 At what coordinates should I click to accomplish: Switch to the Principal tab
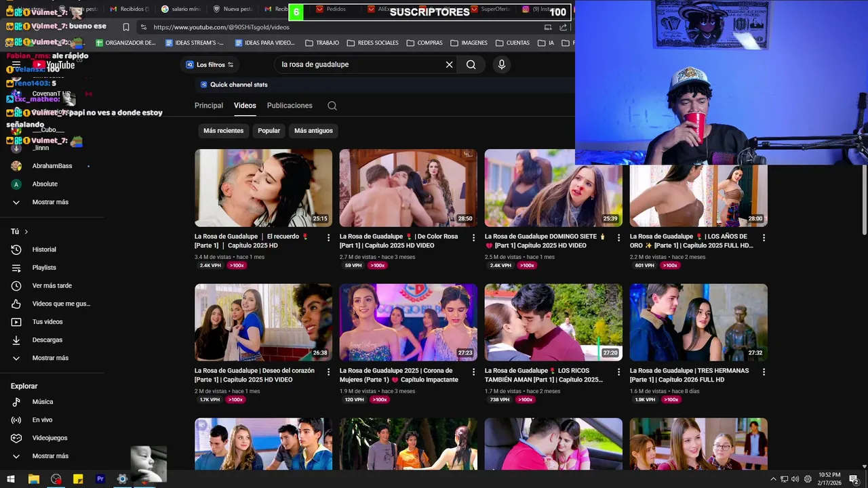tap(209, 106)
